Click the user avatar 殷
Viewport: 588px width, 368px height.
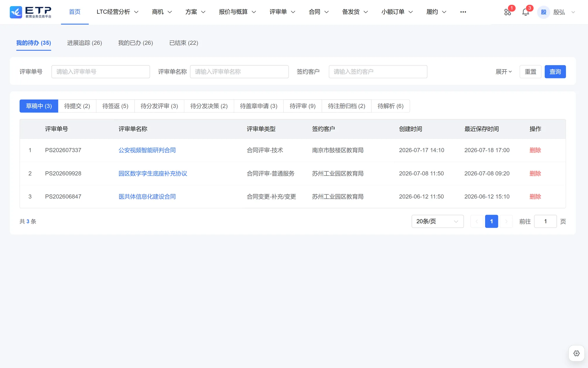543,12
